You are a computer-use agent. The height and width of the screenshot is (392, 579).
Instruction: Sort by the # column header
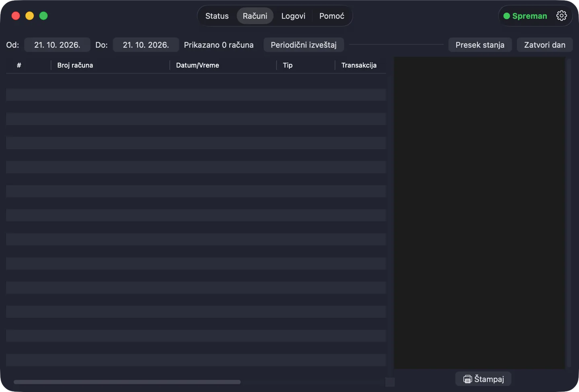click(x=19, y=65)
